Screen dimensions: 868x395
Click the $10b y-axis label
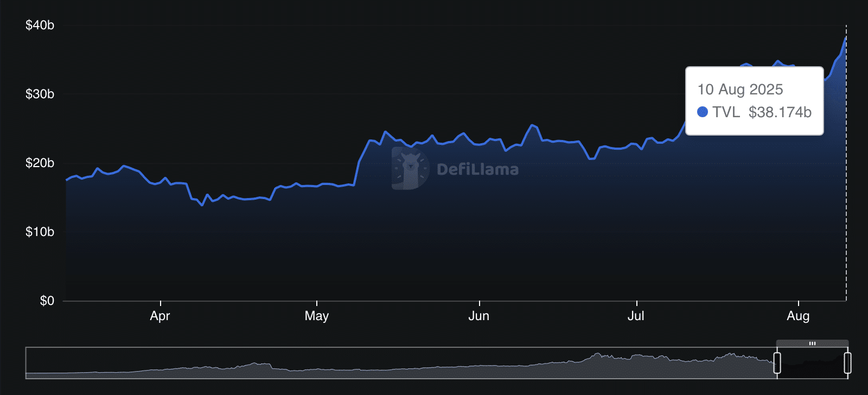pyautogui.click(x=40, y=232)
